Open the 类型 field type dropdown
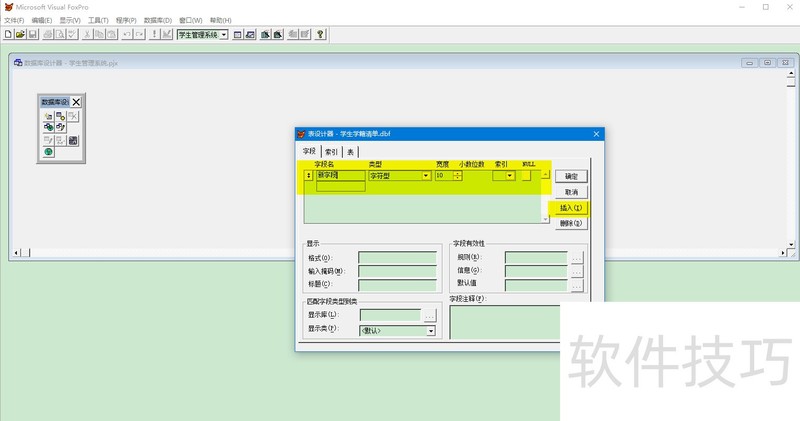 click(426, 175)
